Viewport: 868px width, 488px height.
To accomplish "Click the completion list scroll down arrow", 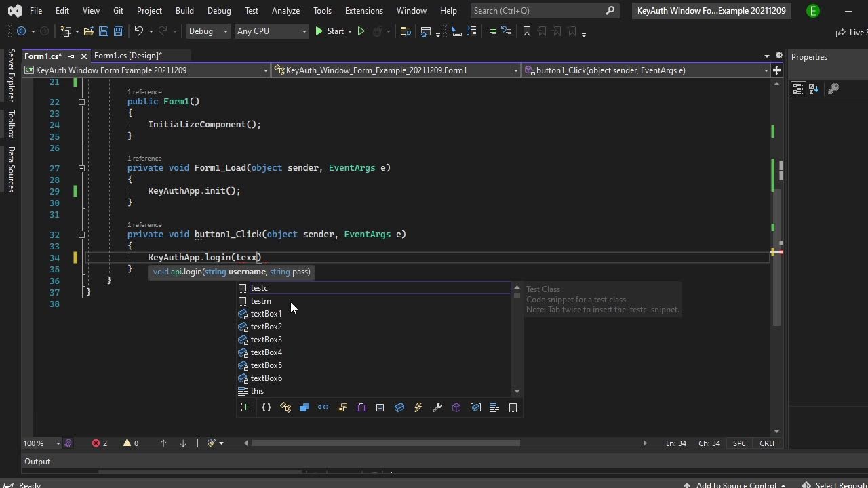I will (x=517, y=391).
